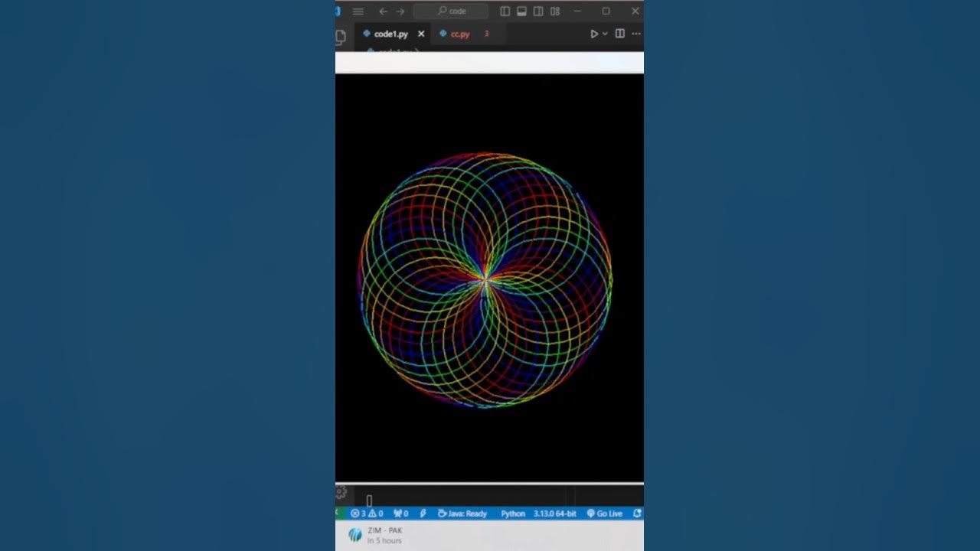The height and width of the screenshot is (551, 980).
Task: Open the Explorer files icon in activity bar
Action: [x=340, y=36]
